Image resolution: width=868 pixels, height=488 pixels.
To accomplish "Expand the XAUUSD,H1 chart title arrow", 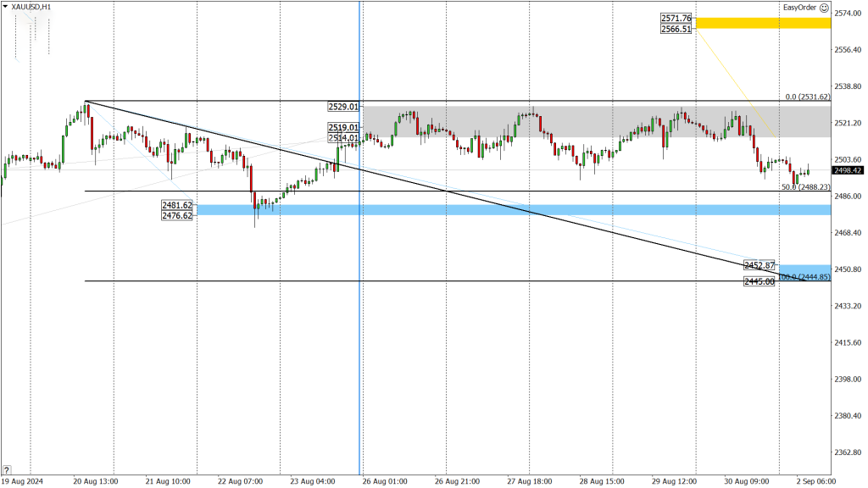I will [6, 7].
